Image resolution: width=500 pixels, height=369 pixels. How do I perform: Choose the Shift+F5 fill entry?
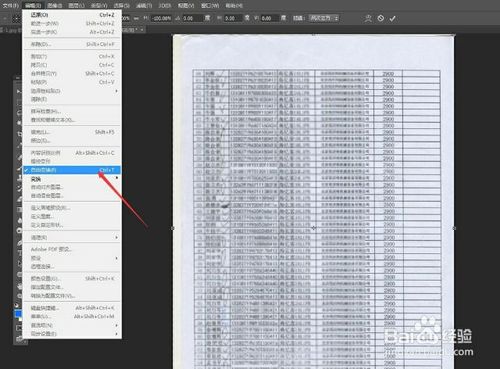point(72,132)
